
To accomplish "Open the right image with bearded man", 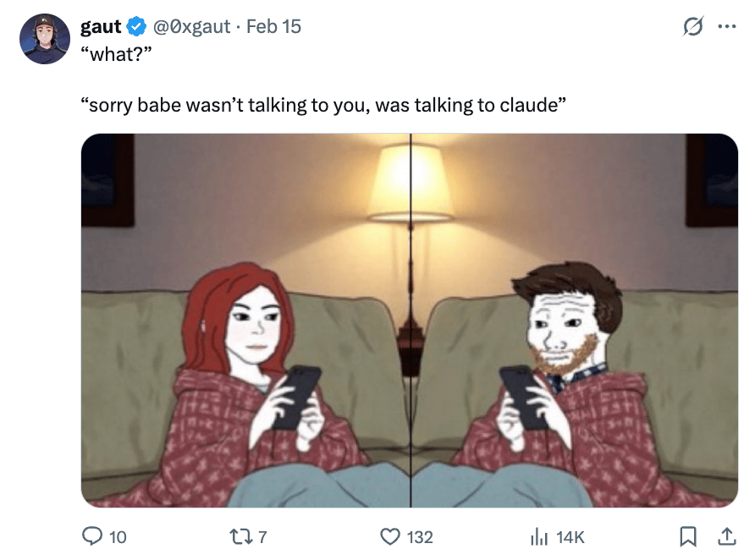I will 575,321.
